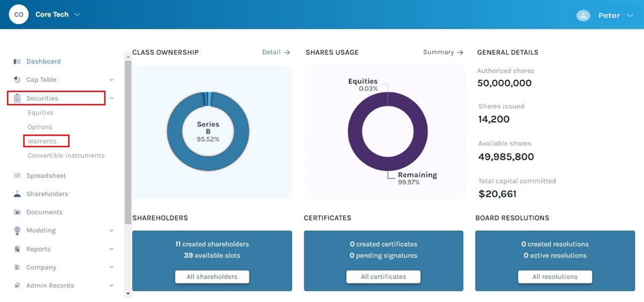Collapse the Securities section chevron

[111, 99]
